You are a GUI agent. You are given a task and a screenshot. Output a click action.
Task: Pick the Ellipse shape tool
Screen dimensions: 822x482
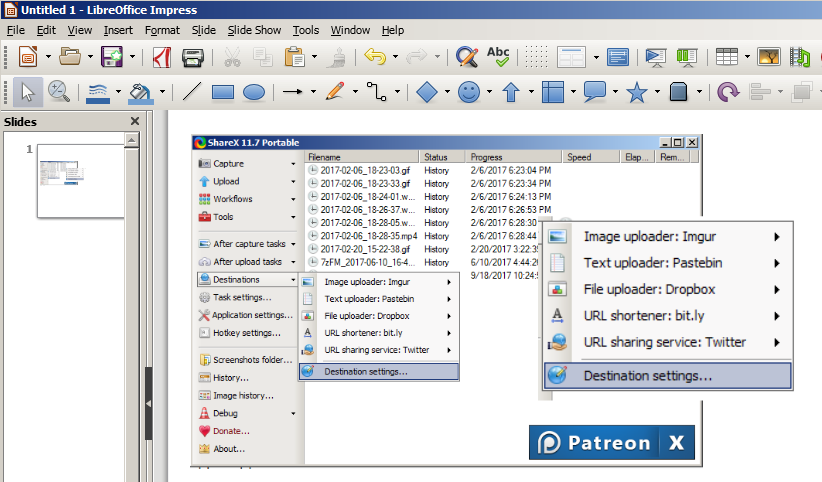pyautogui.click(x=254, y=93)
